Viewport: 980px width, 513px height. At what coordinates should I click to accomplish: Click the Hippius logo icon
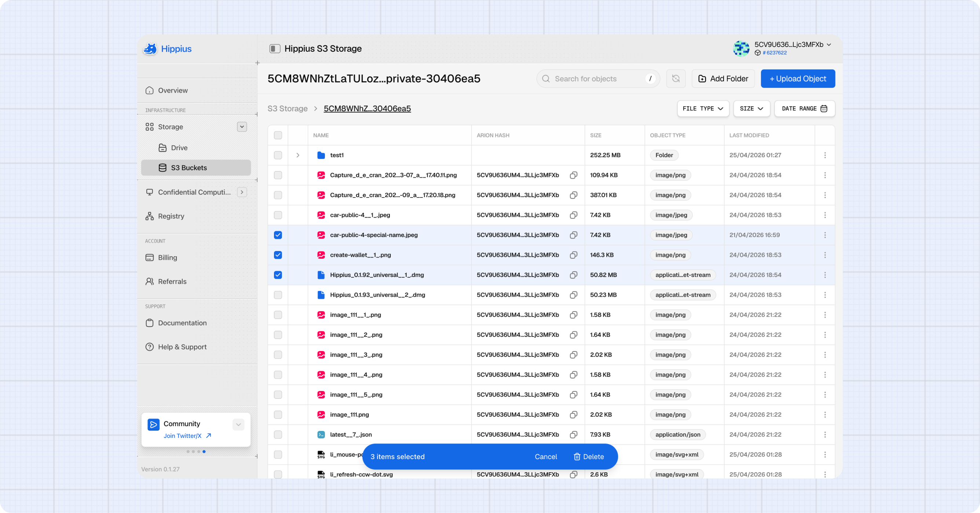coord(150,49)
